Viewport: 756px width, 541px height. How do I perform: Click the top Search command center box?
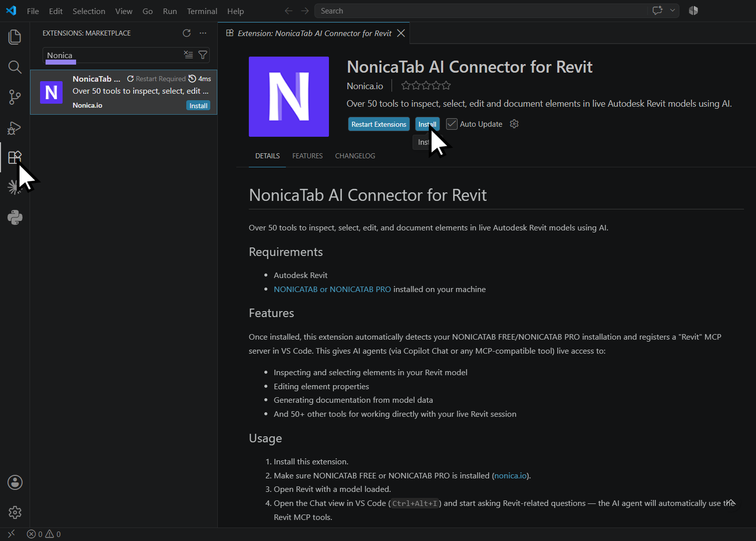click(x=481, y=11)
